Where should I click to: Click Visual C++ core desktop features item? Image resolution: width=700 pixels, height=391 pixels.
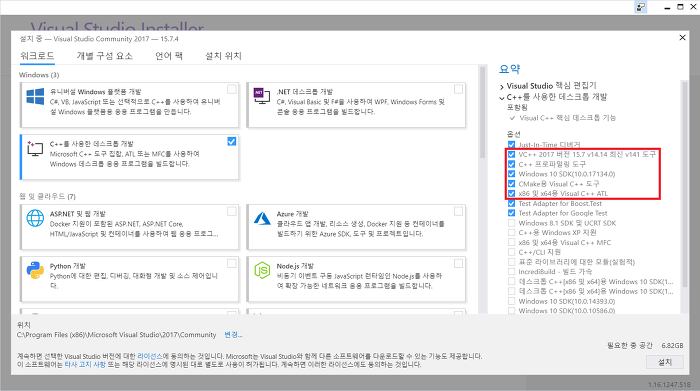(567, 118)
